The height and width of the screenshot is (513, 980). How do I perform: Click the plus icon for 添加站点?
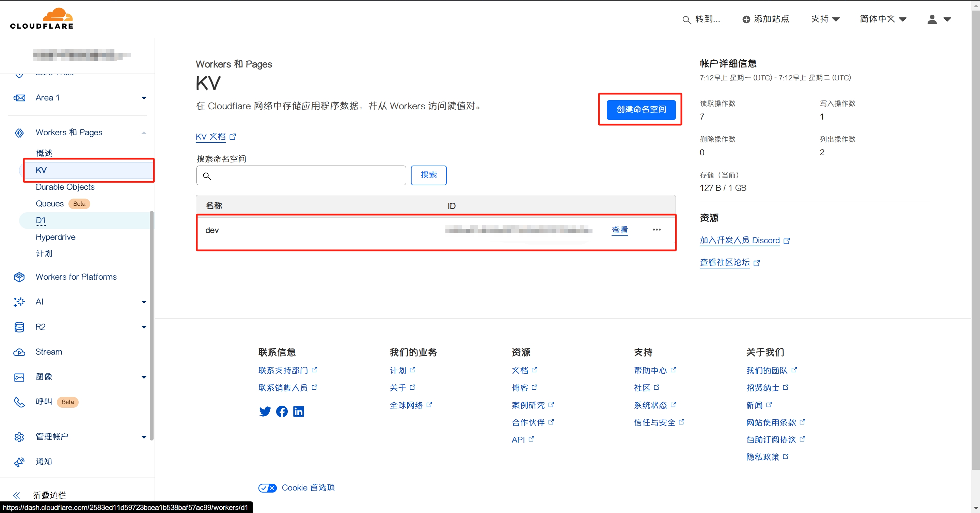[746, 19]
